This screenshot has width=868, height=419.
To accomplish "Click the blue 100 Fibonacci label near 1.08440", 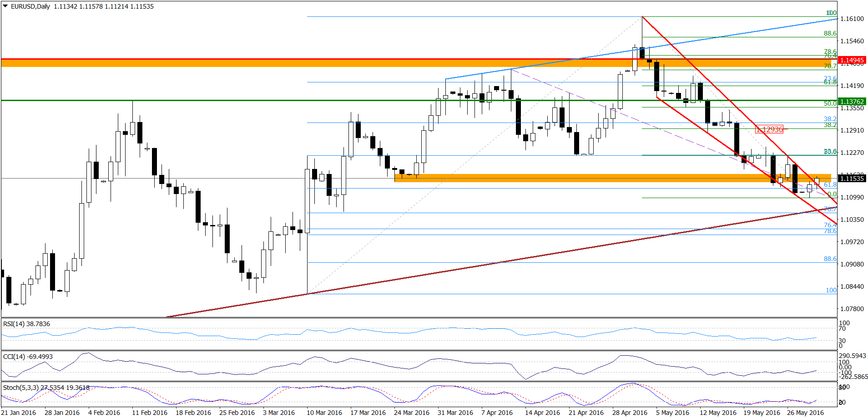I will pos(831,290).
